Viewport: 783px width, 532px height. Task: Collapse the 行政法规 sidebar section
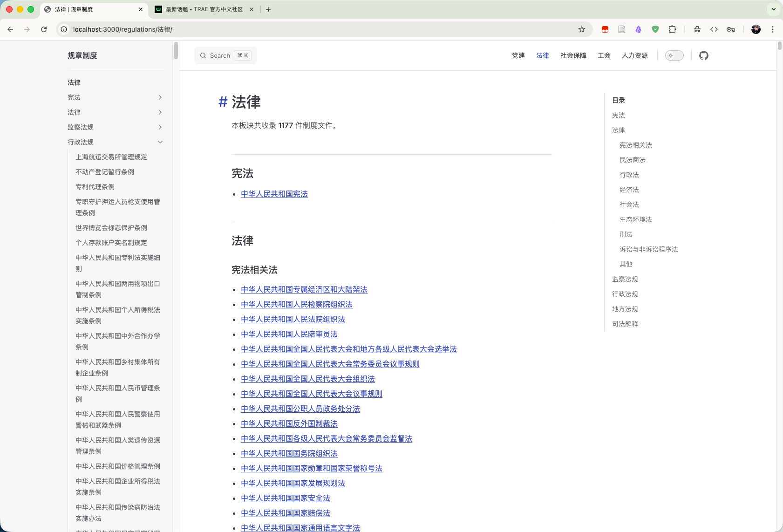(x=160, y=142)
